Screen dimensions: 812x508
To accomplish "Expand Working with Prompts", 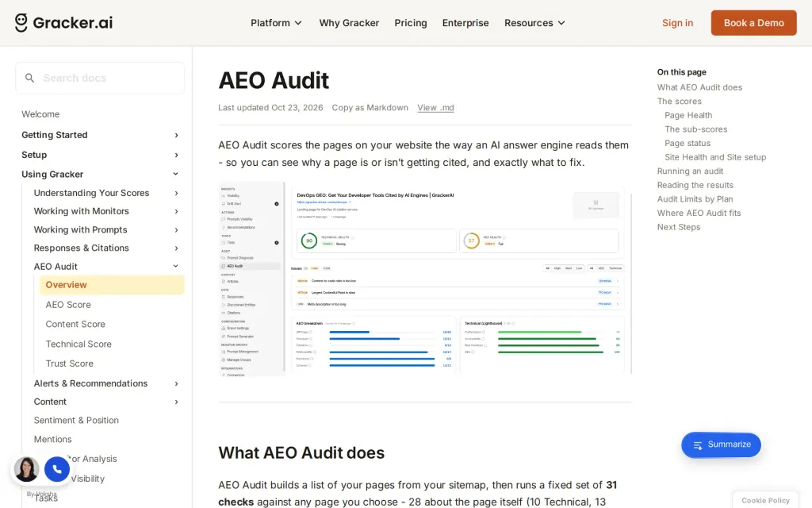I will click(106, 229).
